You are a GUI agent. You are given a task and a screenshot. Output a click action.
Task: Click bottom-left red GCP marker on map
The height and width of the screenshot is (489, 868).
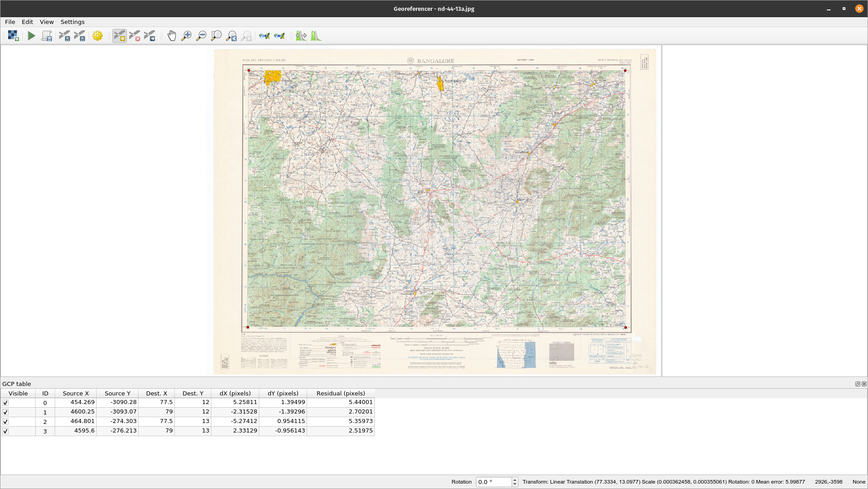pos(247,327)
